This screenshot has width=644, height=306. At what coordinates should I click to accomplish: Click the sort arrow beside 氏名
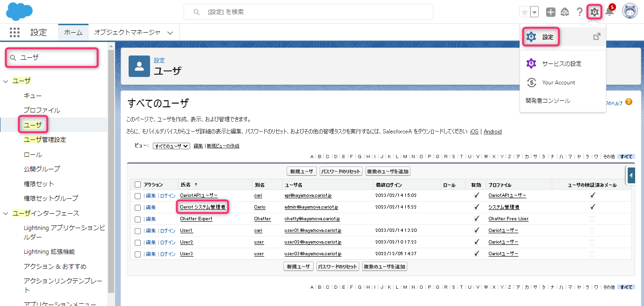[x=196, y=185]
